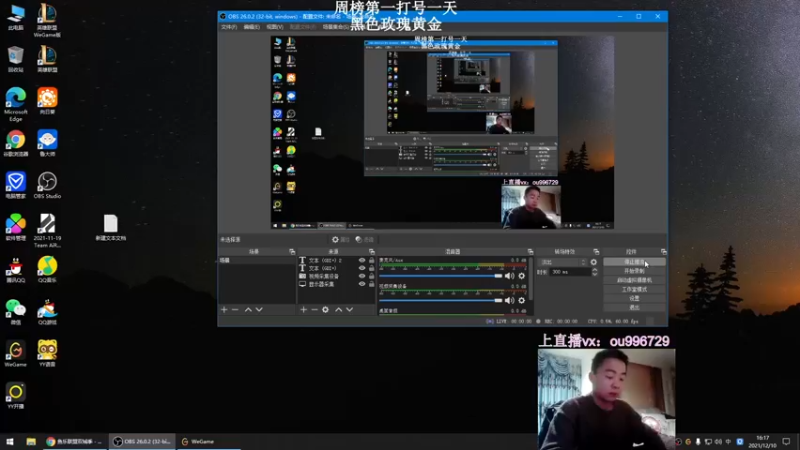Move the source up with the arrow

[338, 310]
